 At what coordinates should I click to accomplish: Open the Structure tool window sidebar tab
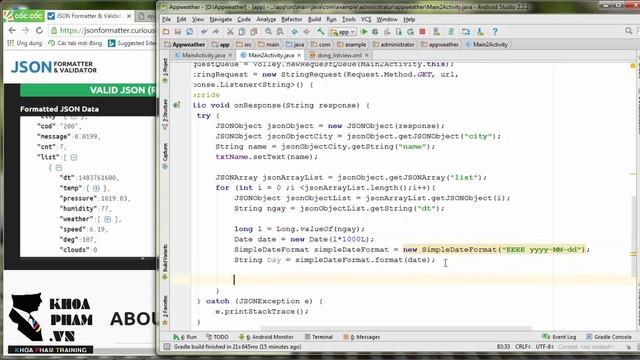pos(165,114)
